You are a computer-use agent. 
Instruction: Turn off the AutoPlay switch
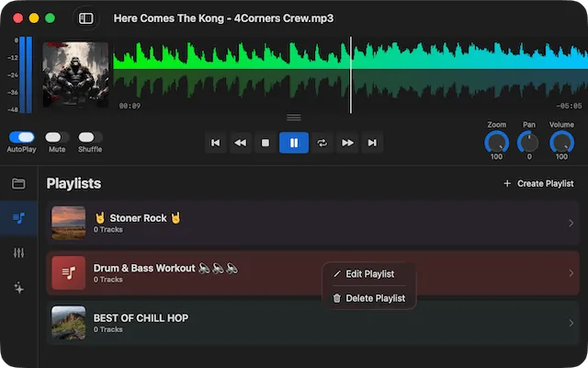22,137
